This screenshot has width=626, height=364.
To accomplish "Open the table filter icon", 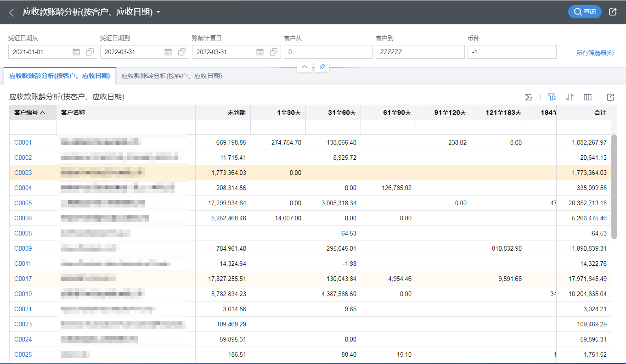I will pyautogui.click(x=552, y=97).
